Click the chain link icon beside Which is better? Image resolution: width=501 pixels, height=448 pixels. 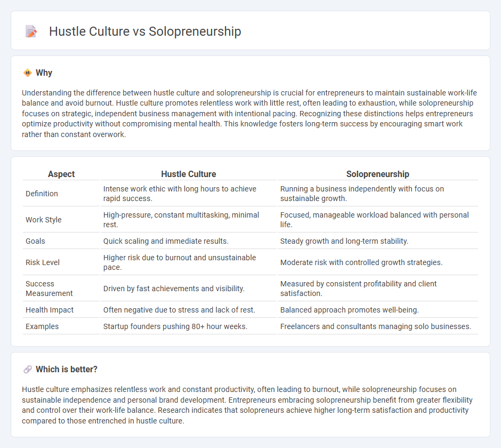[28, 370]
